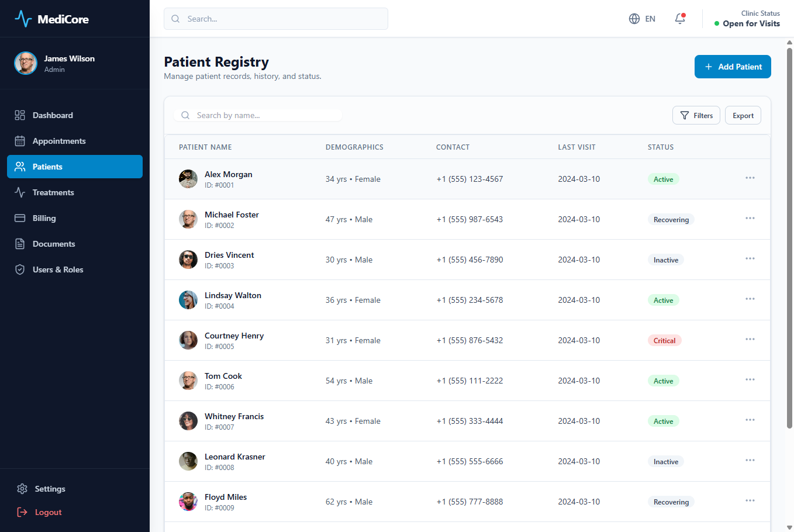Screen dimensions: 794x532
Task: Click the Export button
Action: coord(743,115)
